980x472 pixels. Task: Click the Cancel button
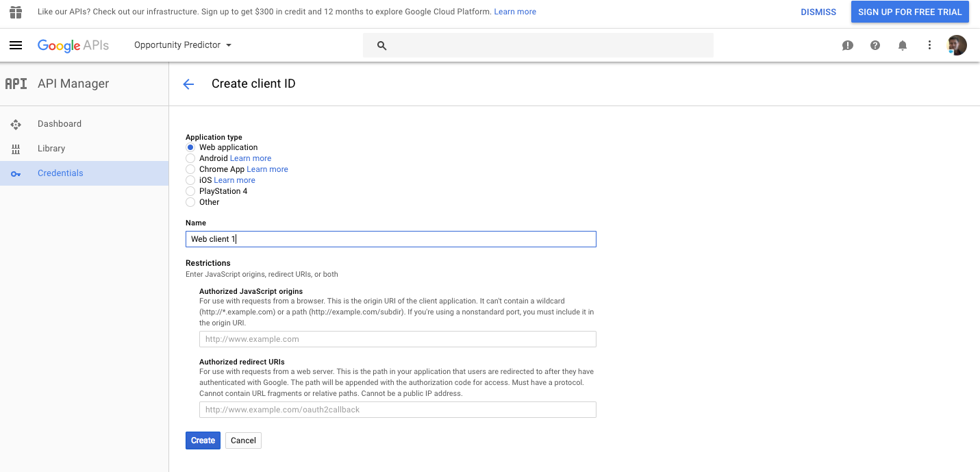[x=243, y=440]
